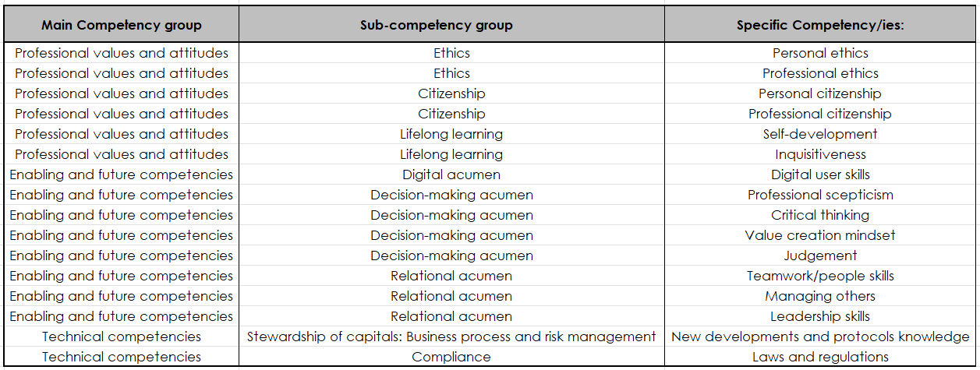Click the Professional ethics cell

point(820,73)
